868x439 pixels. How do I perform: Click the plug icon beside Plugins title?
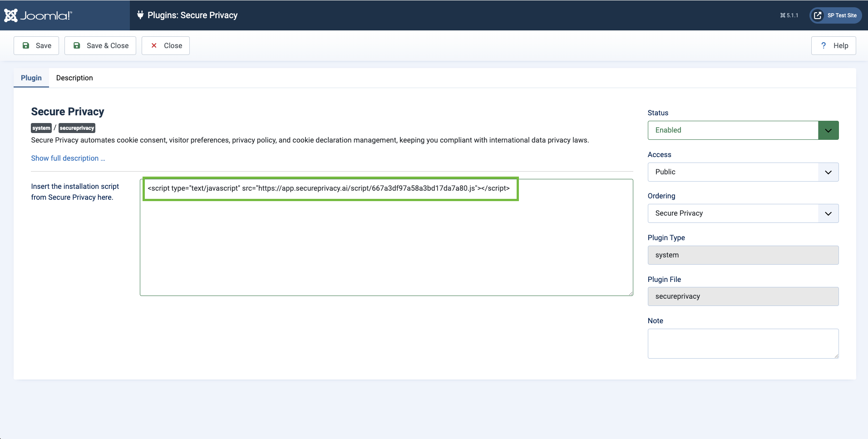(140, 15)
